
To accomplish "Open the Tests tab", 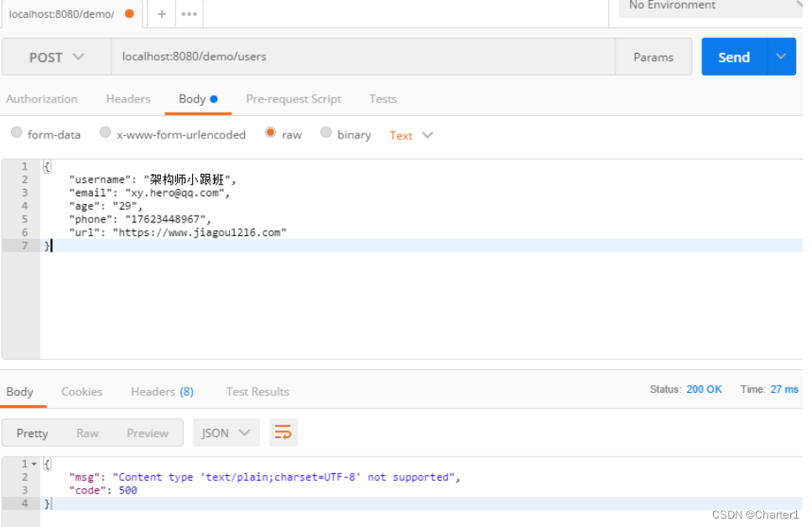I will click(x=383, y=99).
